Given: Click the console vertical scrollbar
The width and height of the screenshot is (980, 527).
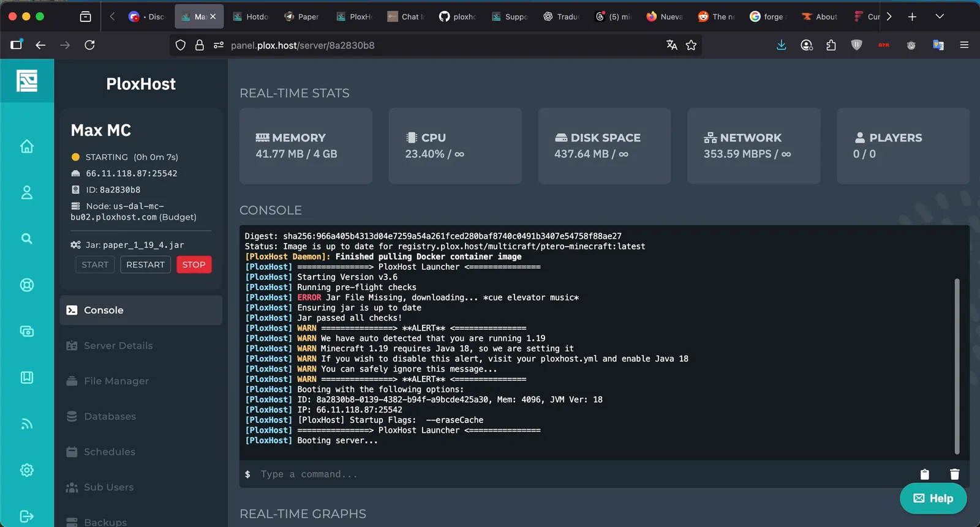Looking at the screenshot, I should 957,366.
